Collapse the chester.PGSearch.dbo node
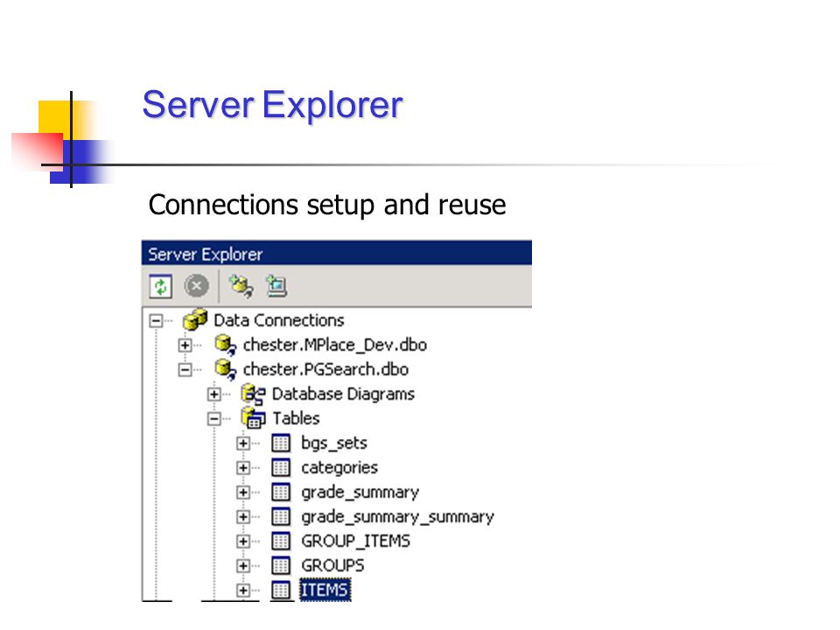This screenshot has height=630, width=840. (x=185, y=369)
